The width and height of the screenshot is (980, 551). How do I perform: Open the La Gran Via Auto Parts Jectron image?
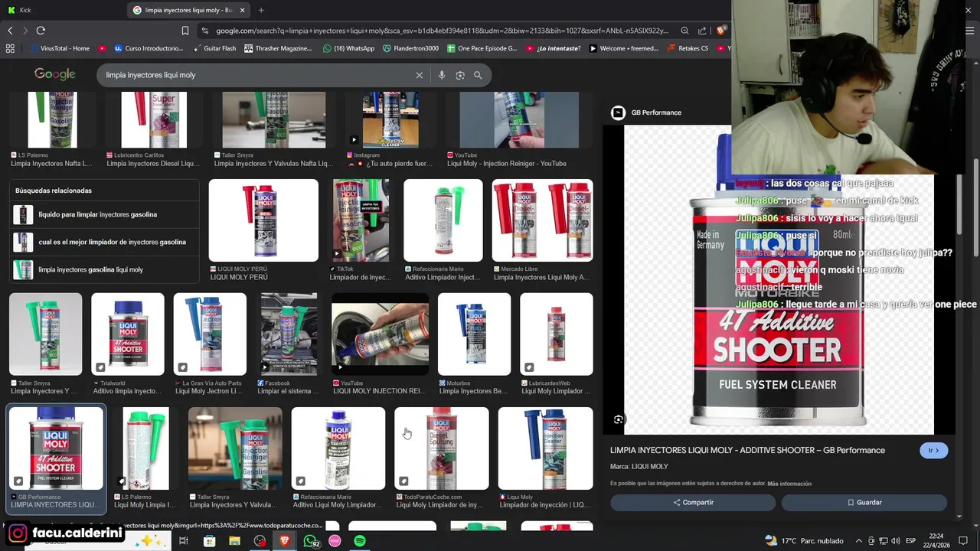[x=210, y=334]
